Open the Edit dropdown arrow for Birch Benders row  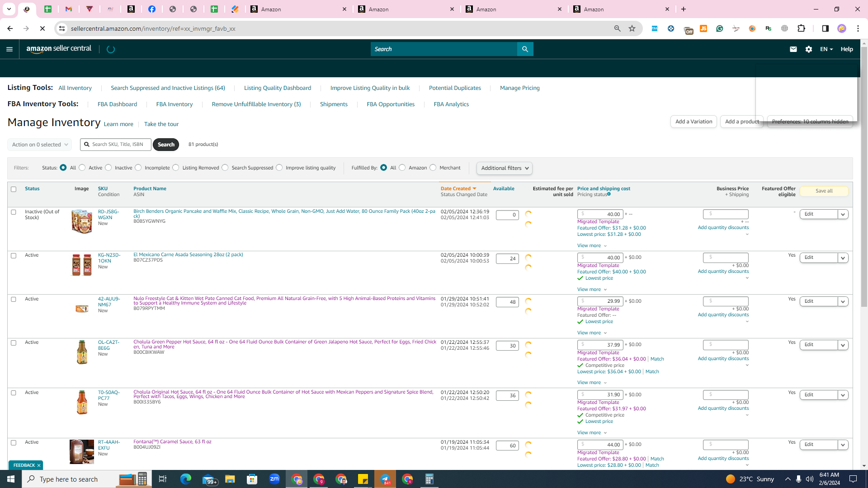(x=843, y=214)
